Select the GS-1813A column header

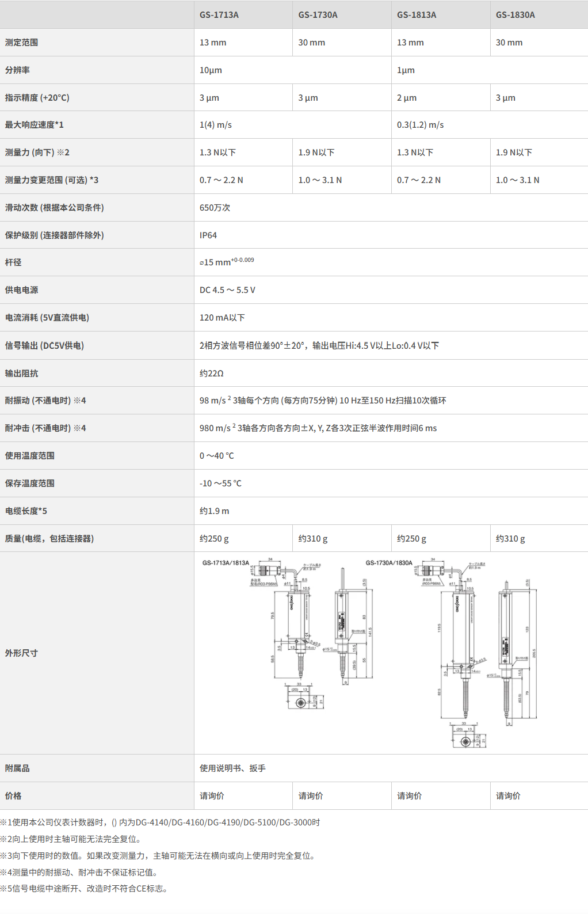click(x=417, y=15)
